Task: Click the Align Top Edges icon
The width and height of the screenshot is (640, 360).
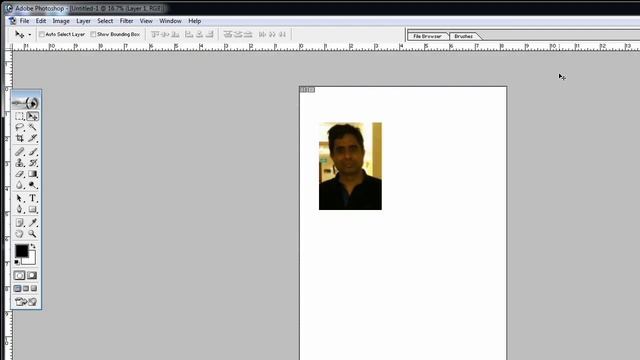Action: (x=155, y=35)
